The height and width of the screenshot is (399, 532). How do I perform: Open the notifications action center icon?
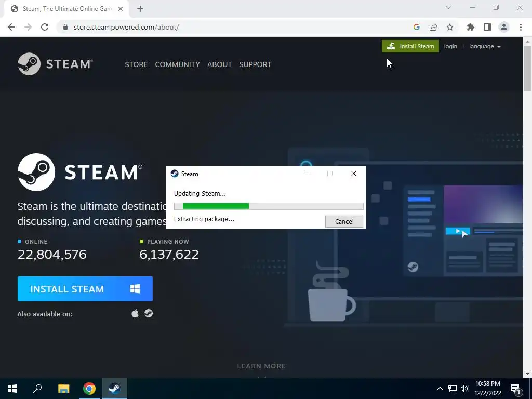point(515,389)
